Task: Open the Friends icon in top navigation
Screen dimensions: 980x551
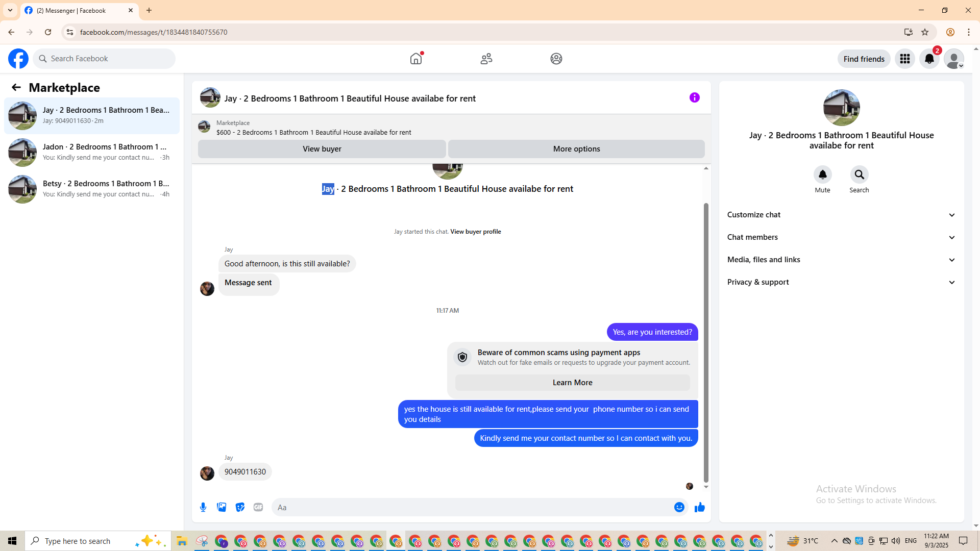Action: (x=486, y=59)
